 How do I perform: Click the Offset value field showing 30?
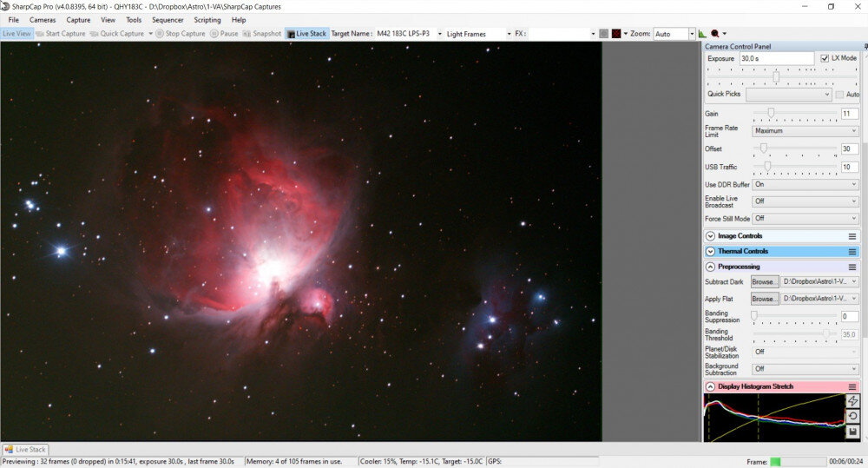(849, 149)
